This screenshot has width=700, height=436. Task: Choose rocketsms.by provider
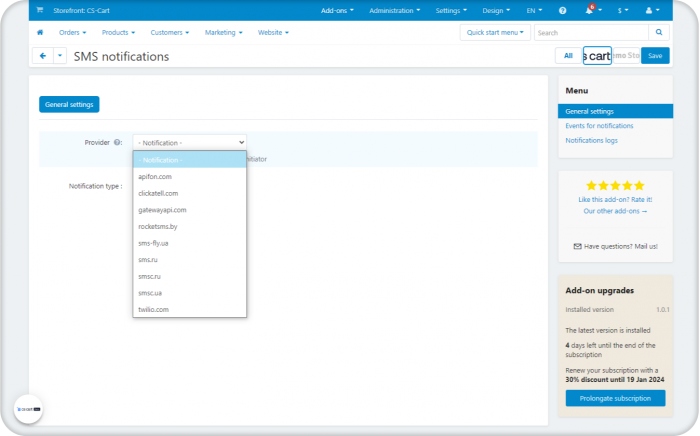point(190,227)
